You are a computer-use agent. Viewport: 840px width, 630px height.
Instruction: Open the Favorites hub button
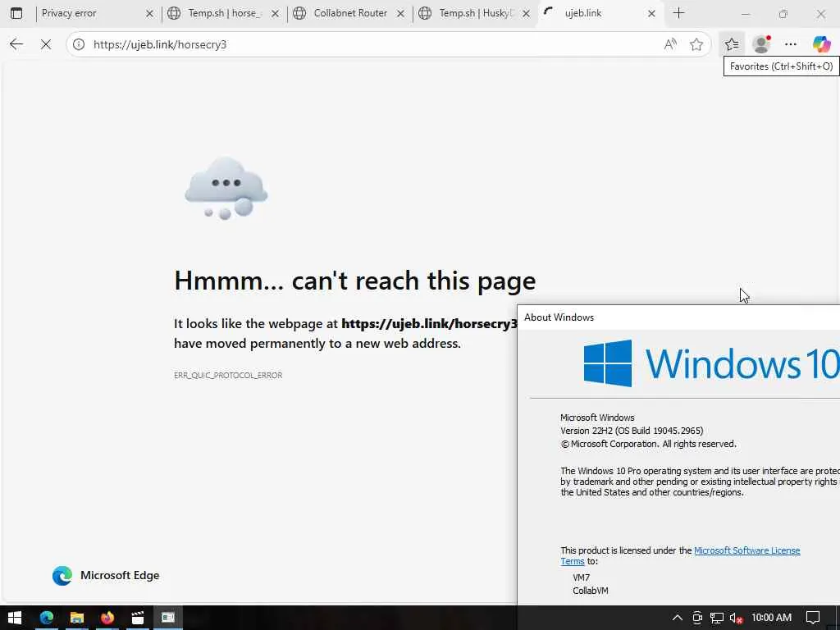tap(732, 44)
